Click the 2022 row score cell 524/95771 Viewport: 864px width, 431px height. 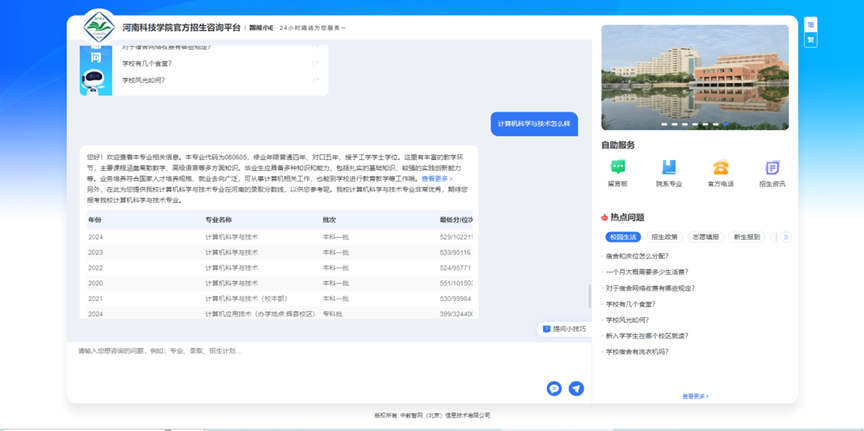coord(455,268)
